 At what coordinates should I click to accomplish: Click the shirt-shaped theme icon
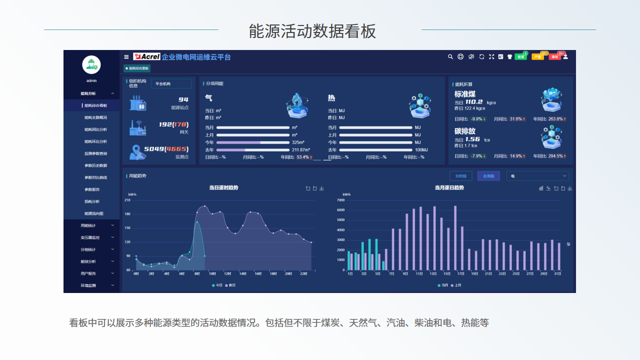[x=510, y=57]
